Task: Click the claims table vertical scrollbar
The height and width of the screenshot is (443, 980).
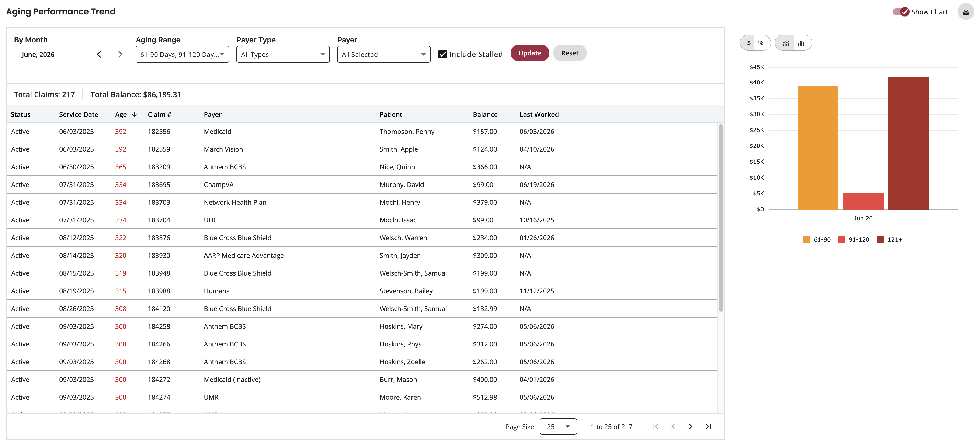Action: point(721,218)
